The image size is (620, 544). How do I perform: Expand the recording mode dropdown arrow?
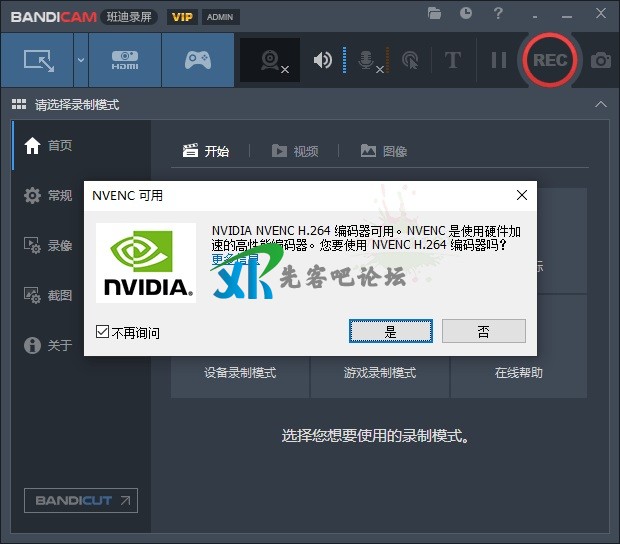tap(80, 60)
